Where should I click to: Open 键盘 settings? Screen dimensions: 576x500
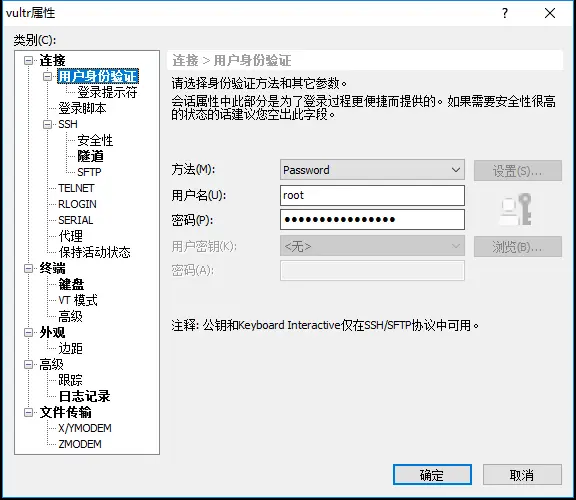coord(71,284)
